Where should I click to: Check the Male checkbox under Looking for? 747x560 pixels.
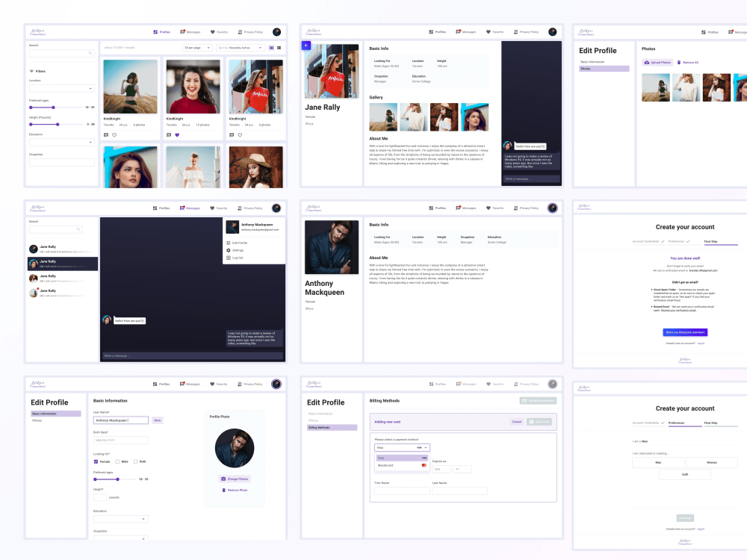point(118,461)
